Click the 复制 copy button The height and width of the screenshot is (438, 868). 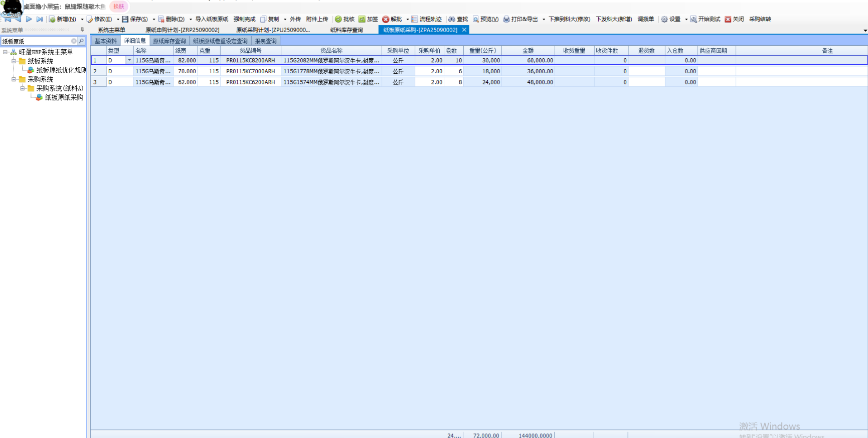[x=270, y=19]
